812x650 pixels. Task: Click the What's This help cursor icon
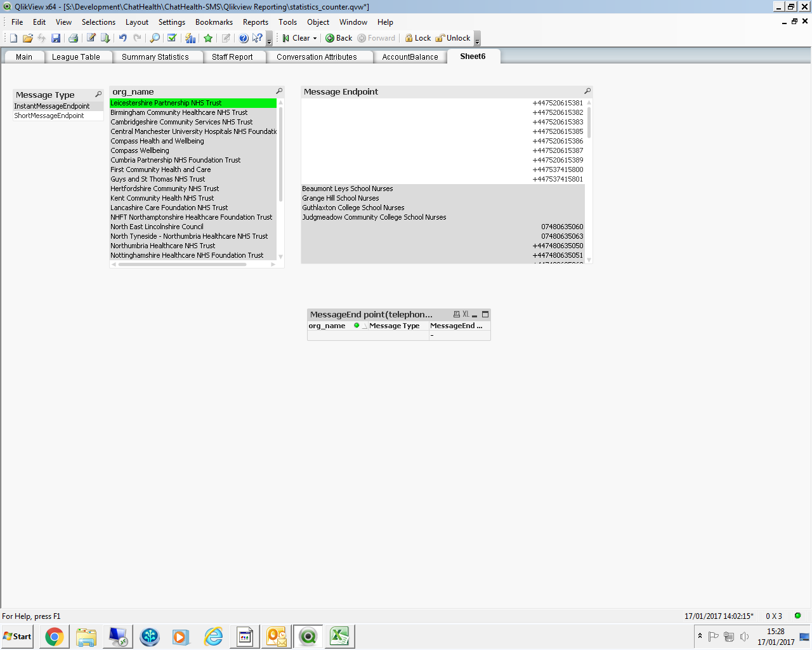tap(257, 38)
